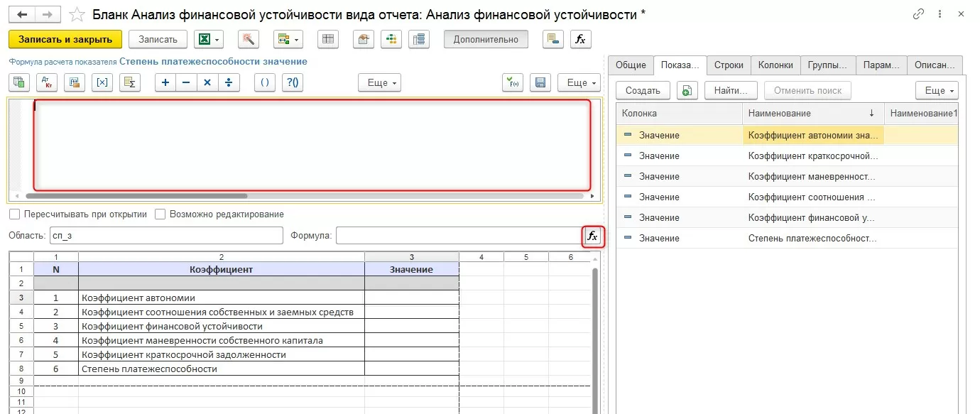Switch to the Строки tab
The width and height of the screenshot is (980, 414).
(729, 65)
